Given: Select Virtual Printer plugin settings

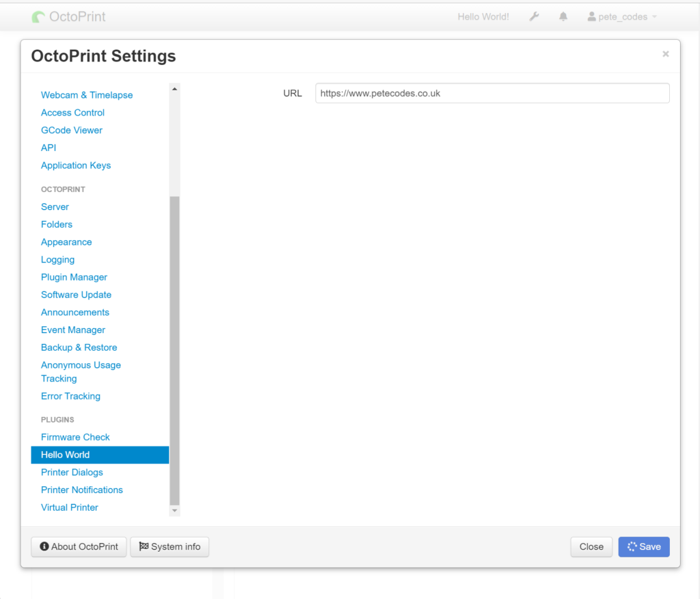Looking at the screenshot, I should tap(70, 507).
